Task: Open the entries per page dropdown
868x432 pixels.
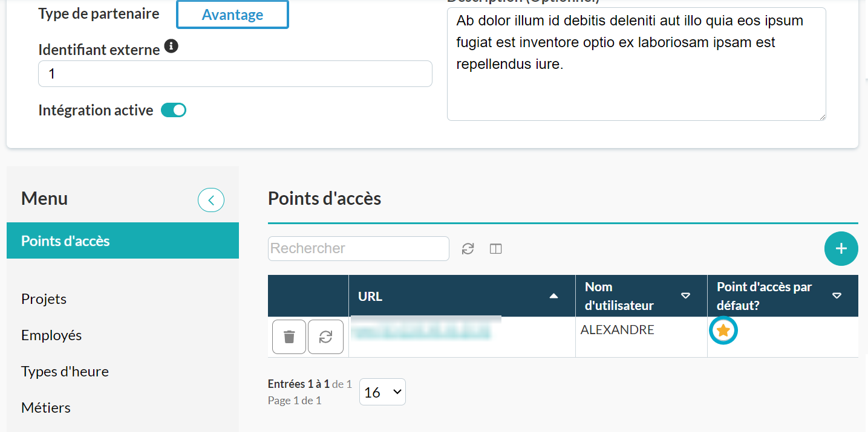Action: tap(382, 392)
